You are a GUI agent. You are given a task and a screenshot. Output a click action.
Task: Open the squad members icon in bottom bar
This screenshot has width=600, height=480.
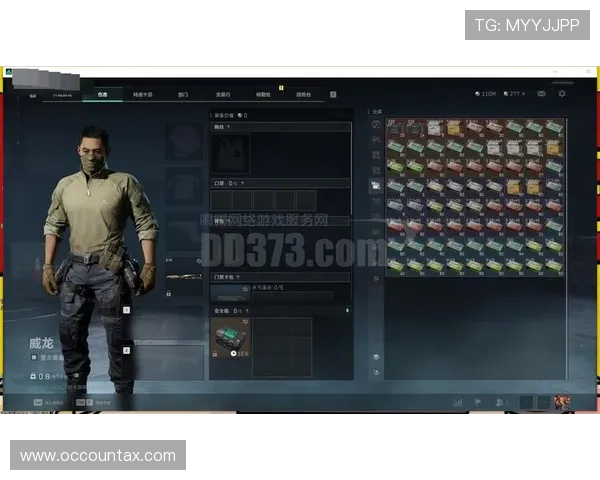(501, 402)
